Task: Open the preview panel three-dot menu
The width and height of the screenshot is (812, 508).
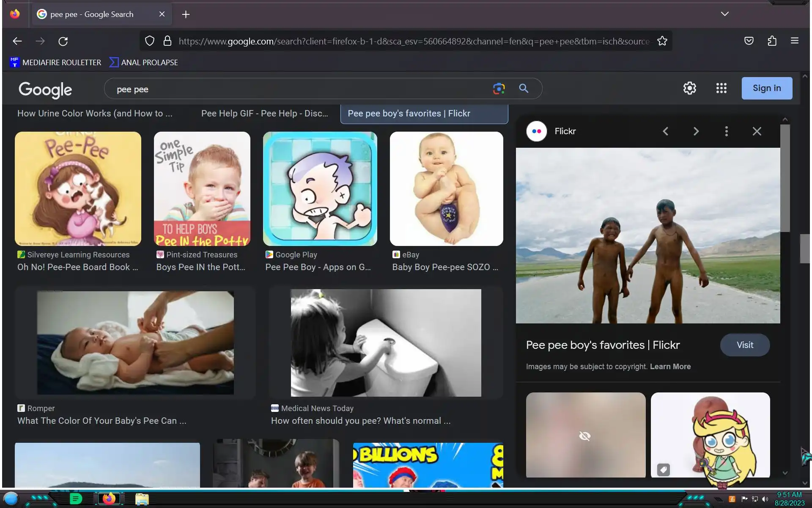Action: coord(726,131)
